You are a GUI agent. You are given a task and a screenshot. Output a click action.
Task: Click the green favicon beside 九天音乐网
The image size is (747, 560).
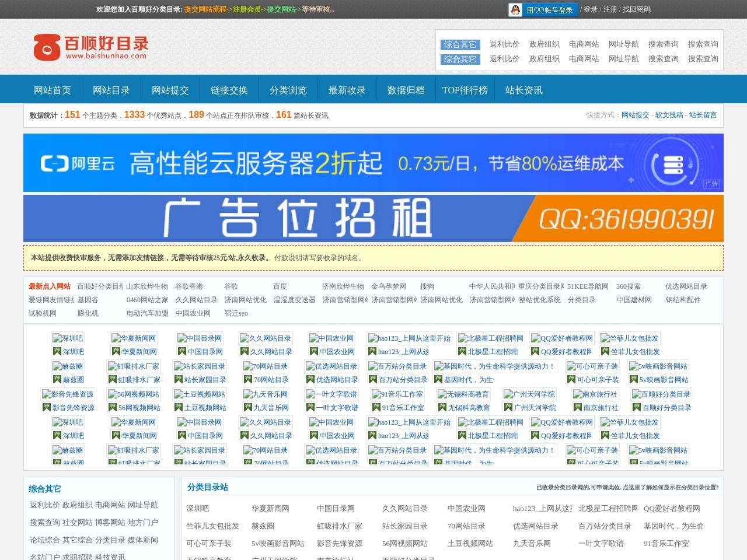click(x=247, y=408)
